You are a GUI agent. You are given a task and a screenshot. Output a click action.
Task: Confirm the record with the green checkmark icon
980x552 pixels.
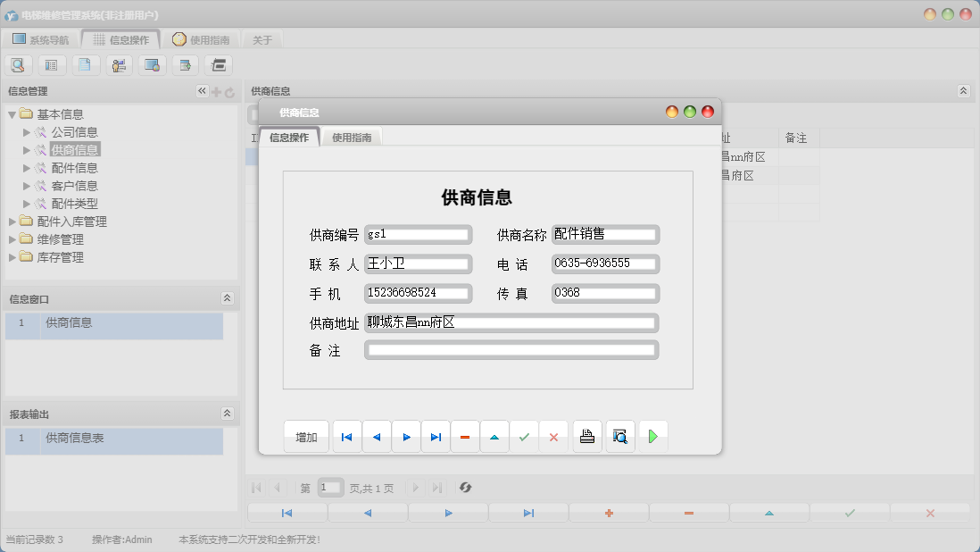[524, 436]
